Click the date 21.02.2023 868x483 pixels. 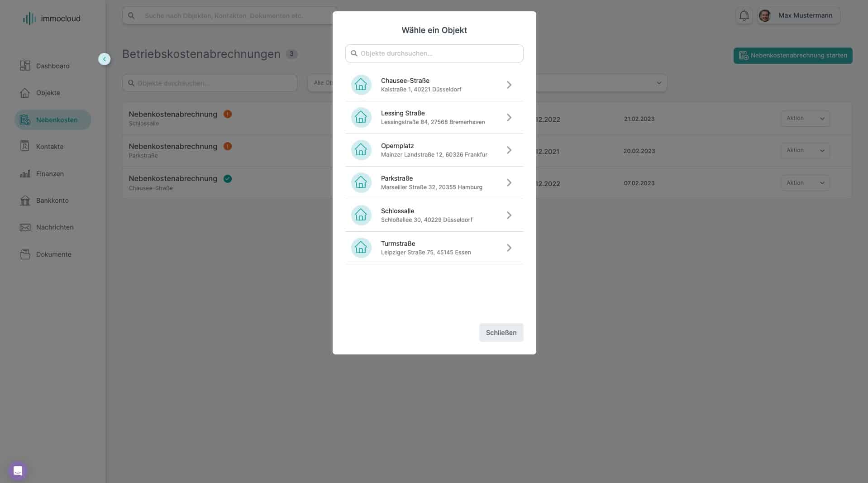click(x=639, y=119)
